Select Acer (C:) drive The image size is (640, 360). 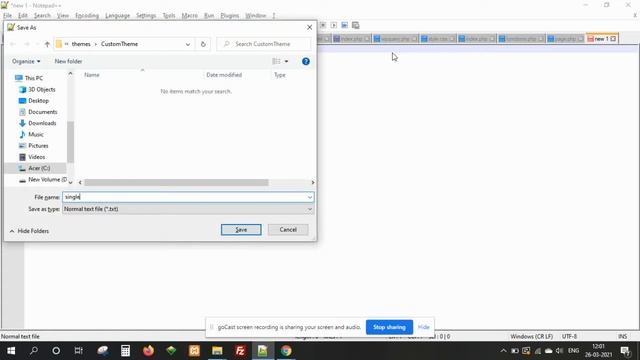34,168
